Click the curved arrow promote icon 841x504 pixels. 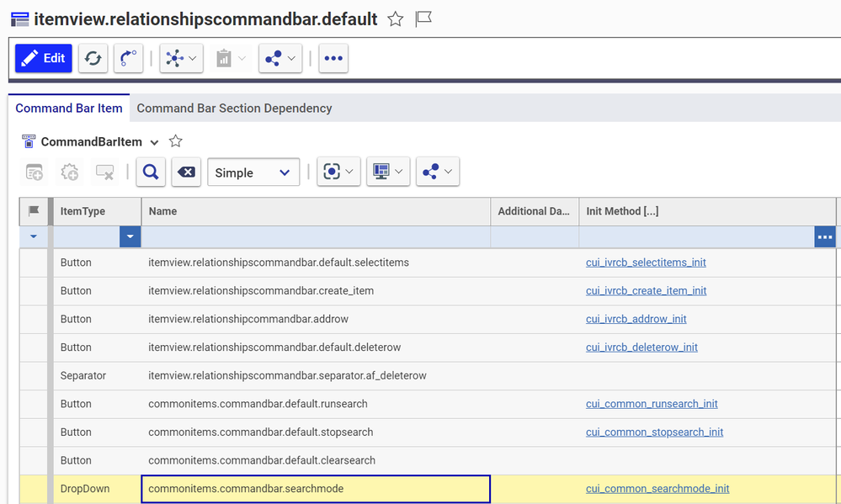(x=127, y=58)
